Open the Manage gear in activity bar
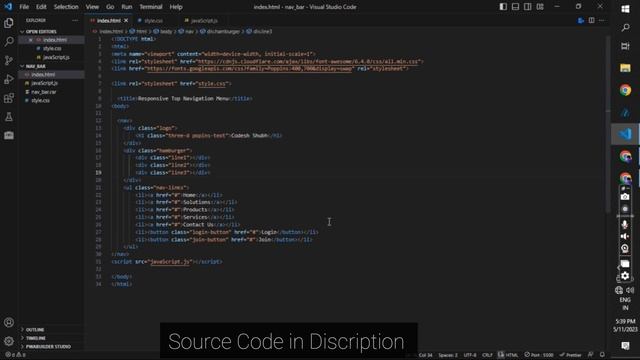The height and width of the screenshot is (360, 640). click(9, 341)
